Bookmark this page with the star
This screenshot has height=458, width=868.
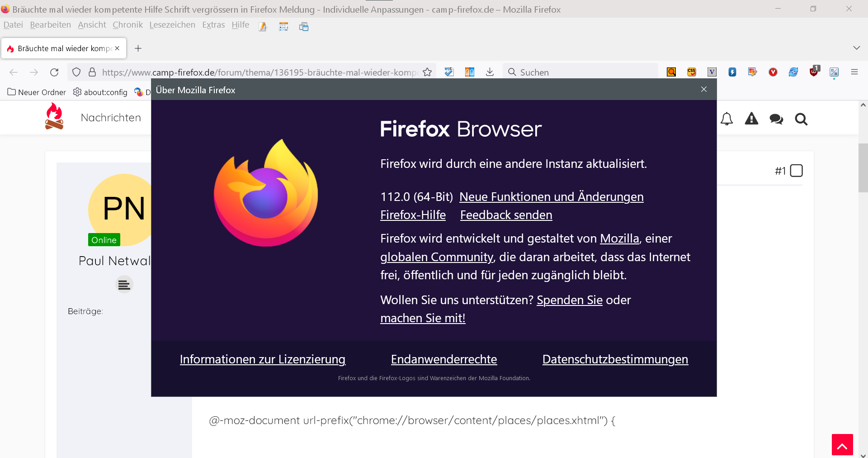(x=427, y=72)
